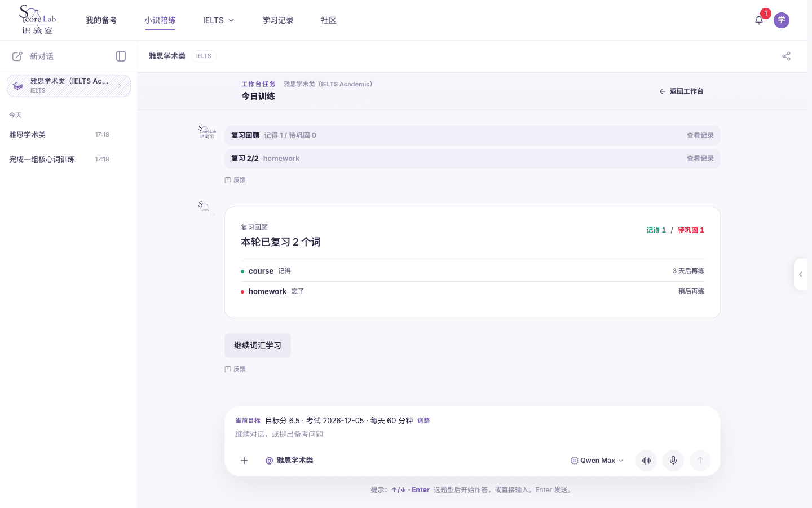
Task: Open 学习记录 tab
Action: pyautogui.click(x=278, y=20)
